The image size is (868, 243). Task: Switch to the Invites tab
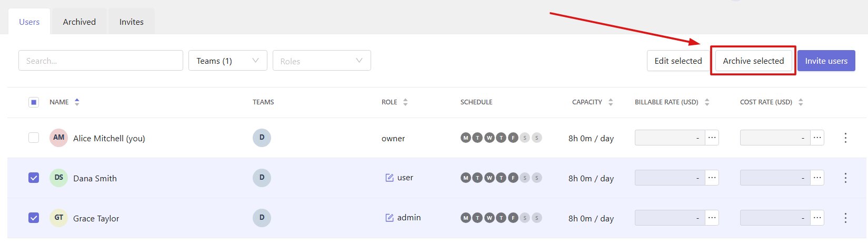[132, 22]
